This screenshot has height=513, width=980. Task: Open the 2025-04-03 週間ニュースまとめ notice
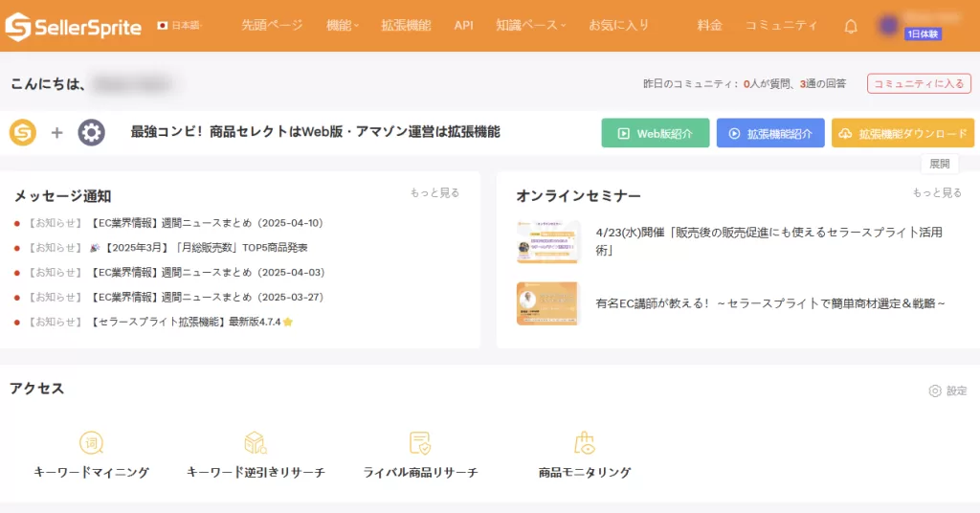pos(208,273)
